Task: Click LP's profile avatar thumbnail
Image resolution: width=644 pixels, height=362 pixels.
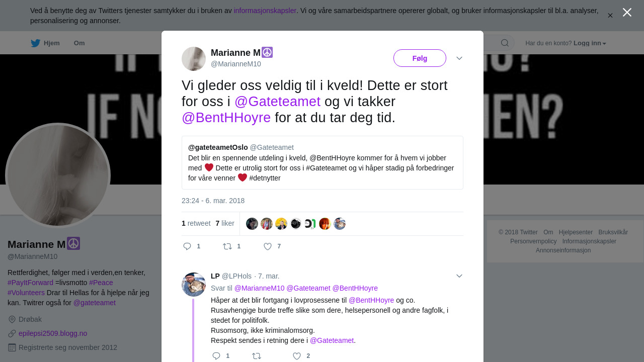Action: pyautogui.click(x=194, y=285)
